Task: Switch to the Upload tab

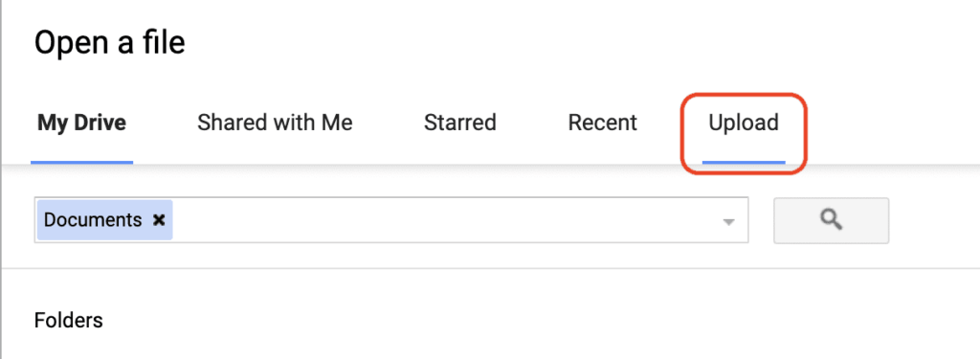Action: (743, 123)
